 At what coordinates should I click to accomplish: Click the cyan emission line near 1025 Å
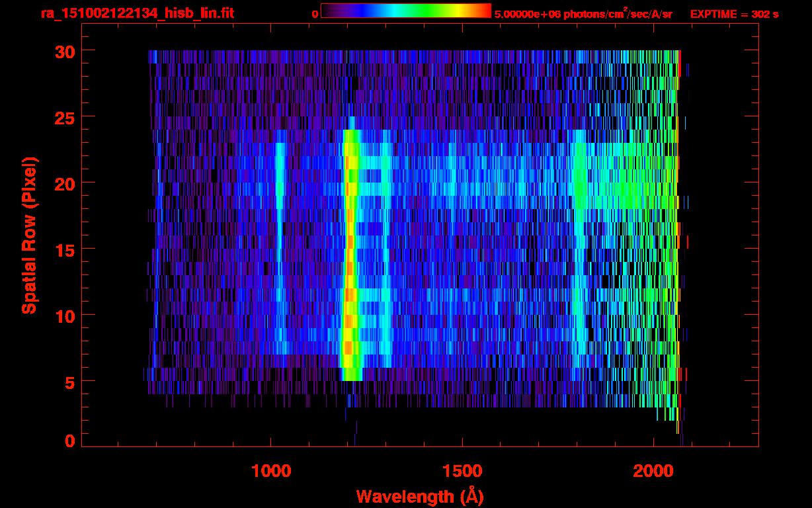280,248
